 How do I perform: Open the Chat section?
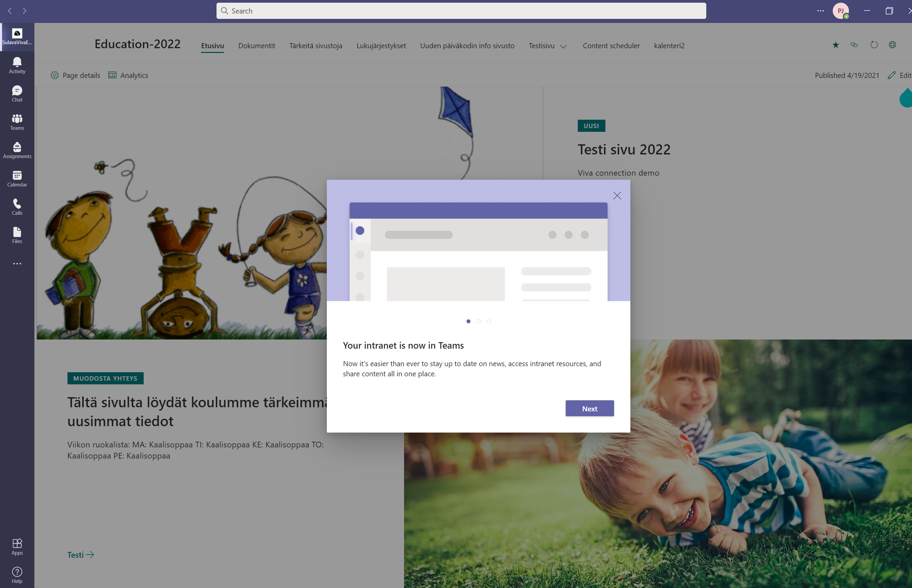[17, 93]
